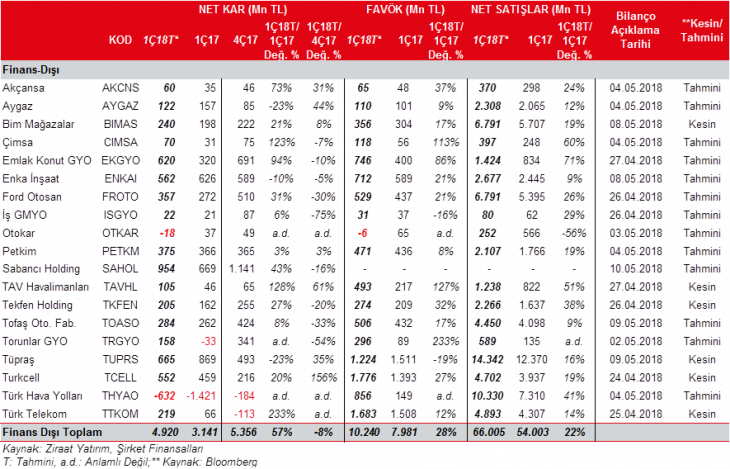This screenshot has width=730, height=469.
Task: Click the "EKGYO" ticker code
Action: (x=121, y=161)
